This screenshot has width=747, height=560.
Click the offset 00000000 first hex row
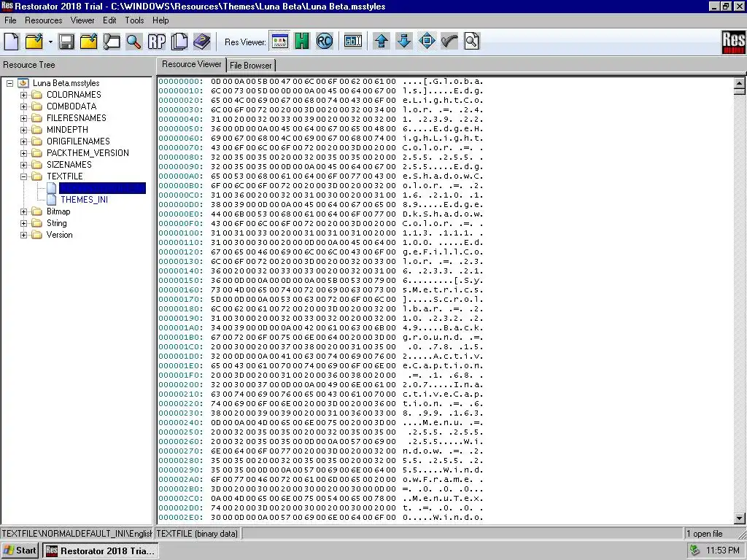point(321,82)
